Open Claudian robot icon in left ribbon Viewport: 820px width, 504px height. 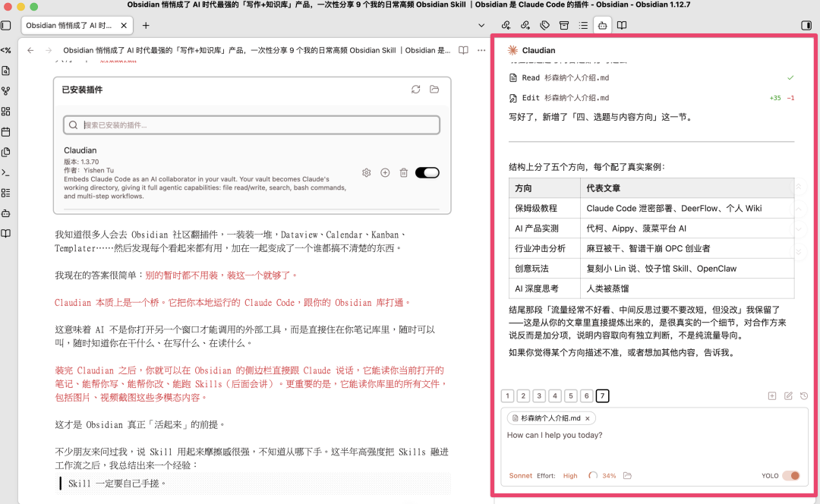[6, 213]
